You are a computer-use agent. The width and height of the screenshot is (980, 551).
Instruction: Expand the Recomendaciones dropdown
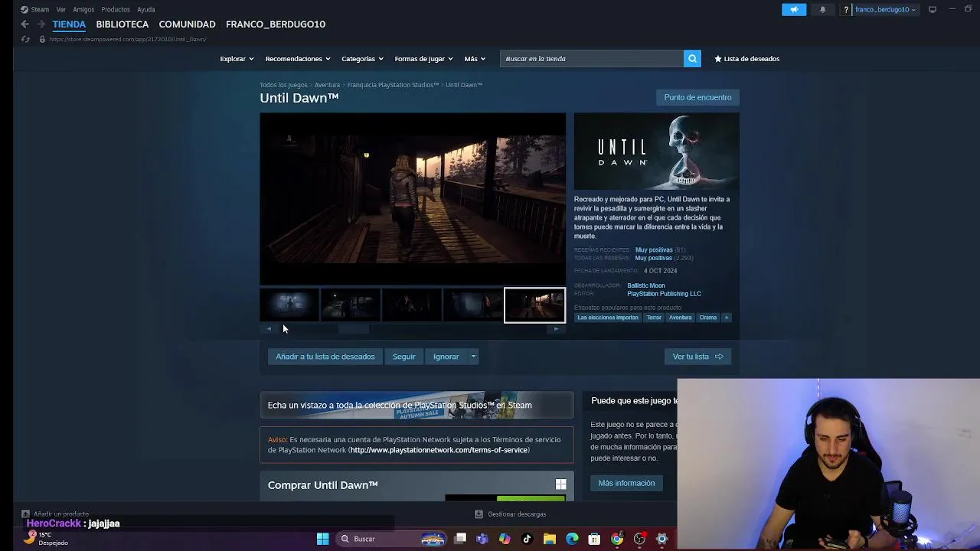(x=298, y=59)
